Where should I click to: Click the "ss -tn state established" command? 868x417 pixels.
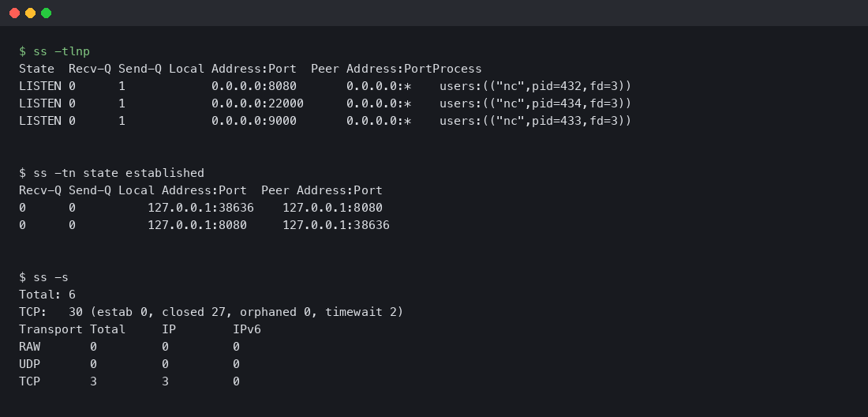click(111, 173)
